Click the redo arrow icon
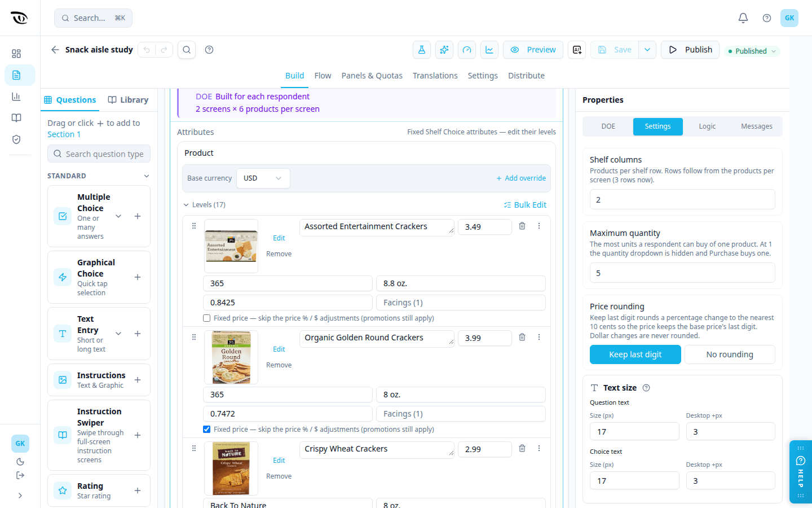Viewport: 812px width, 508px height. (x=164, y=50)
